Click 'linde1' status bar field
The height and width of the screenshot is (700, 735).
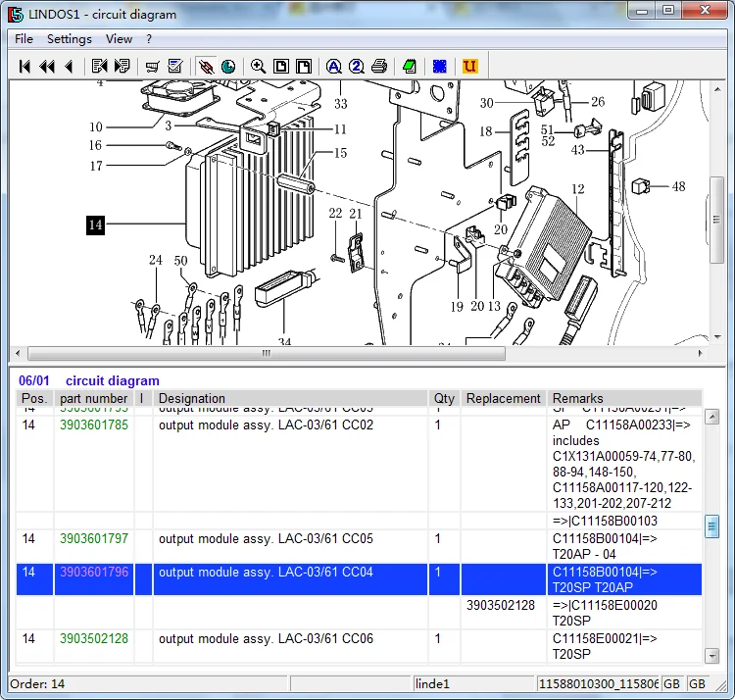point(473,684)
